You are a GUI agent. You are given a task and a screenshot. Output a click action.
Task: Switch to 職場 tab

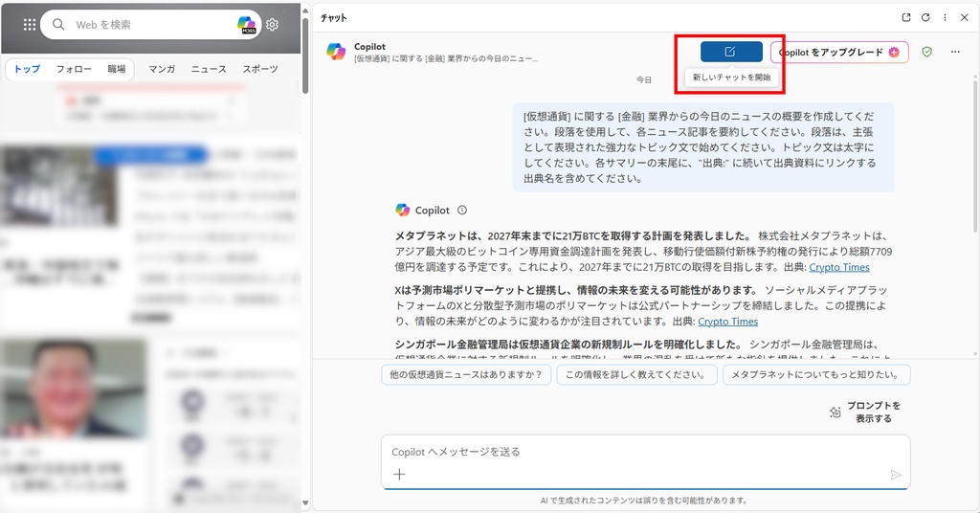pyautogui.click(x=116, y=69)
